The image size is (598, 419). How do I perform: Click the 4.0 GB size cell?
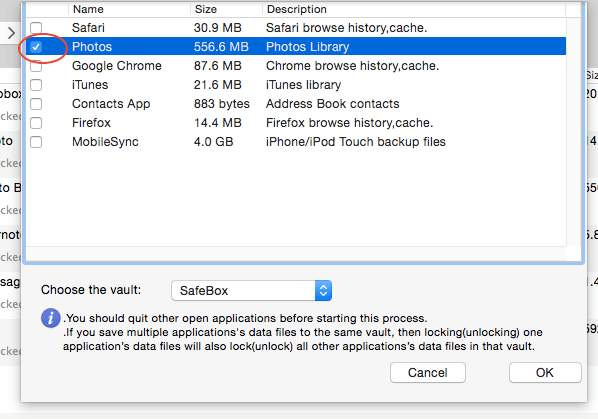click(214, 142)
